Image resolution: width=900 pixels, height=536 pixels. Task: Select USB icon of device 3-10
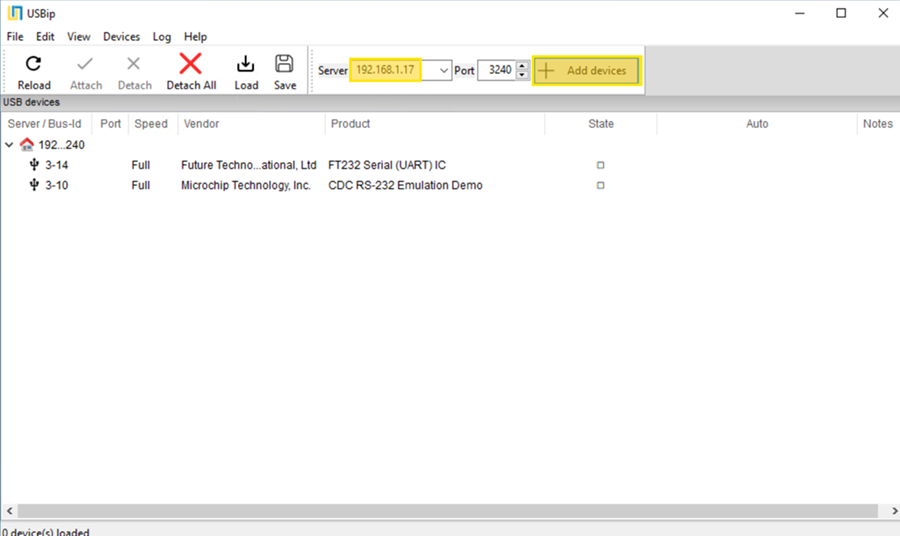click(x=35, y=185)
